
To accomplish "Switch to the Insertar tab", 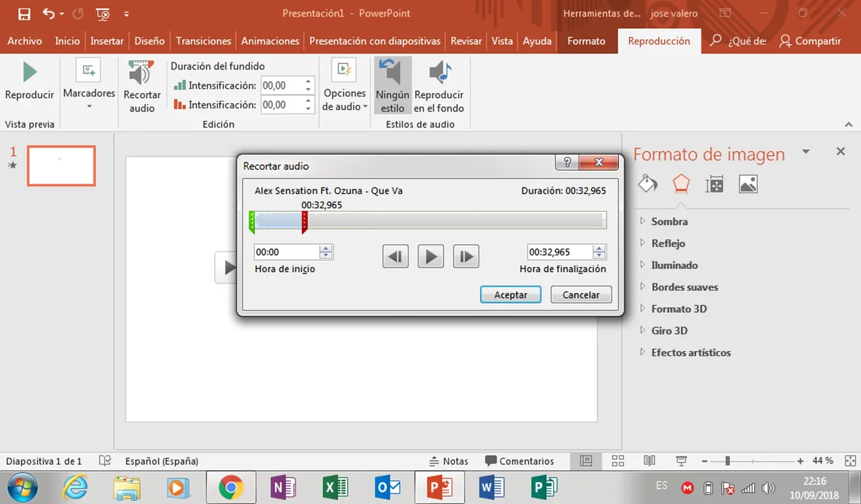I will click(x=107, y=41).
